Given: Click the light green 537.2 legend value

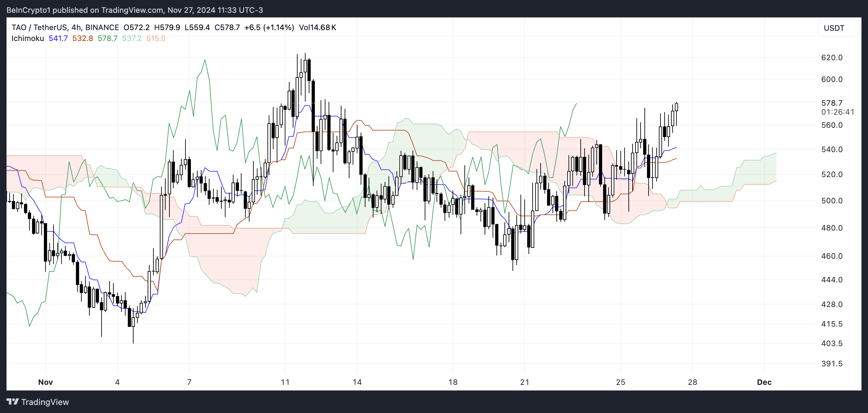Looking at the screenshot, I should tap(132, 38).
